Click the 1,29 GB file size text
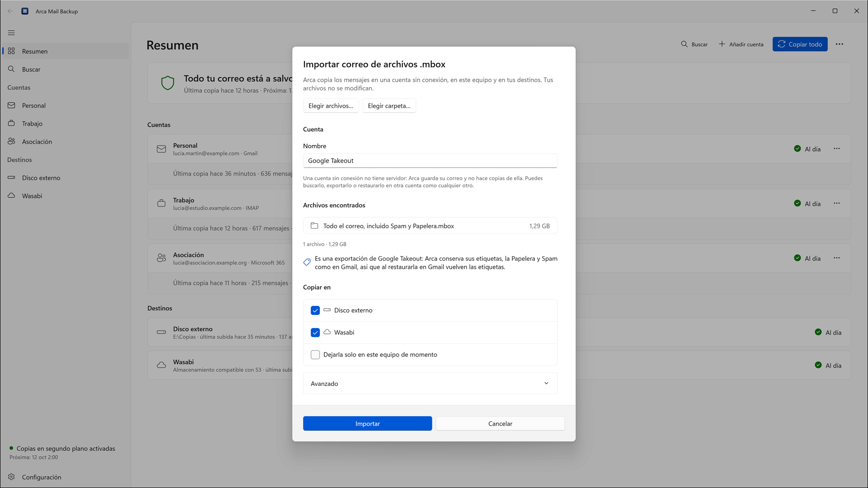This screenshot has height=488, width=868. (x=539, y=226)
